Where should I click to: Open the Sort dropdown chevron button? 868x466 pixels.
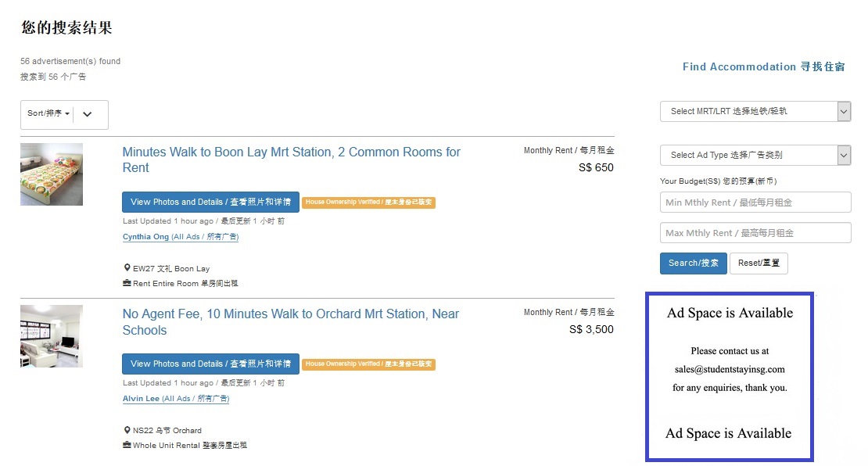[87, 114]
